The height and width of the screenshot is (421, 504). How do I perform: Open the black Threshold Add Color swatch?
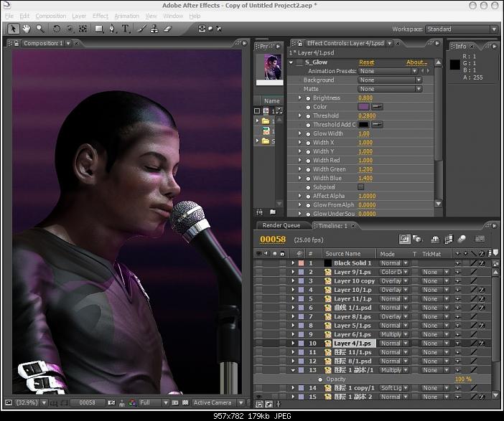(x=363, y=124)
